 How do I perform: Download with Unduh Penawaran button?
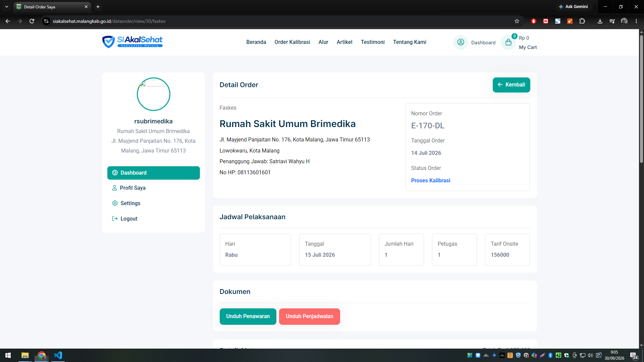[x=248, y=316]
